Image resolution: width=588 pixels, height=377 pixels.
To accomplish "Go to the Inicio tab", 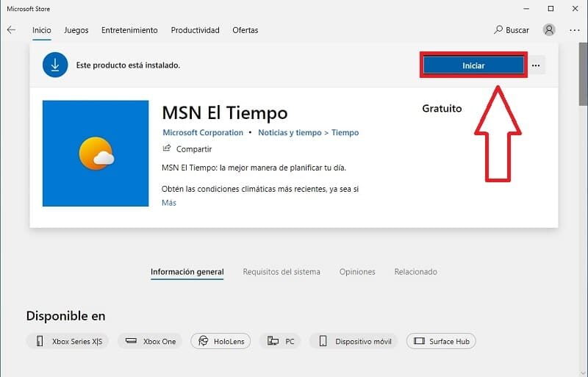I will coord(42,30).
